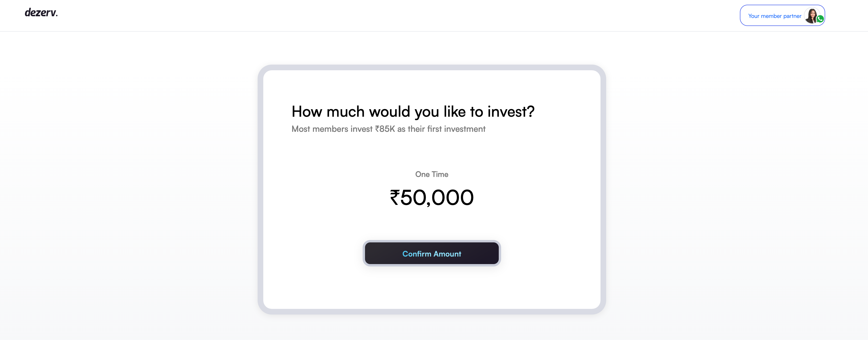Click the dezerv logo in the header
The image size is (868, 340).
coord(41,13)
